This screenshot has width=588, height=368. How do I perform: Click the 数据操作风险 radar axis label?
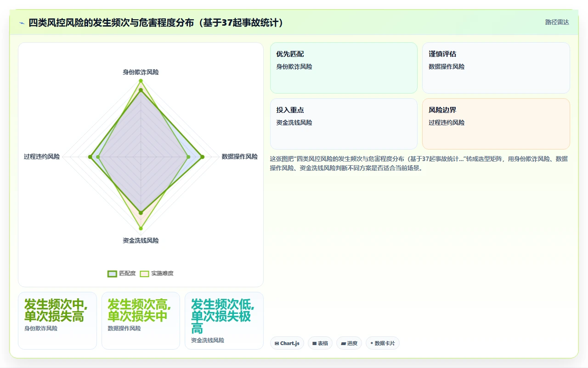pos(240,156)
